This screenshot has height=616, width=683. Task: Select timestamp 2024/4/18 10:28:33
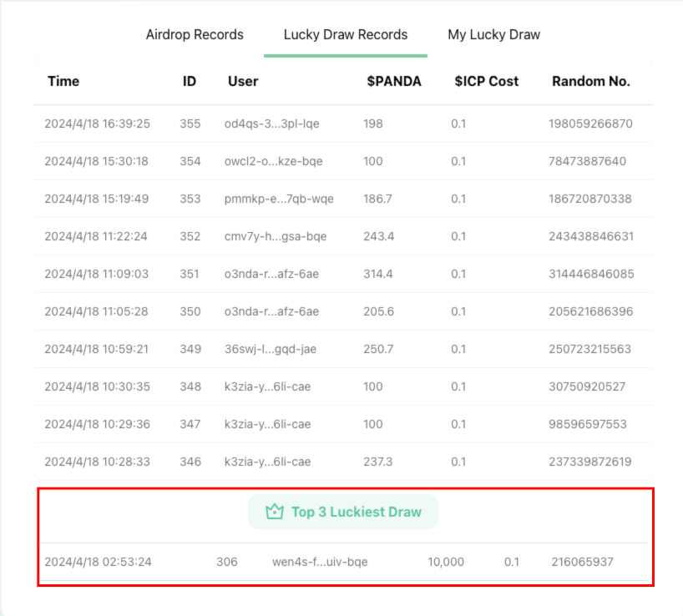pos(97,462)
